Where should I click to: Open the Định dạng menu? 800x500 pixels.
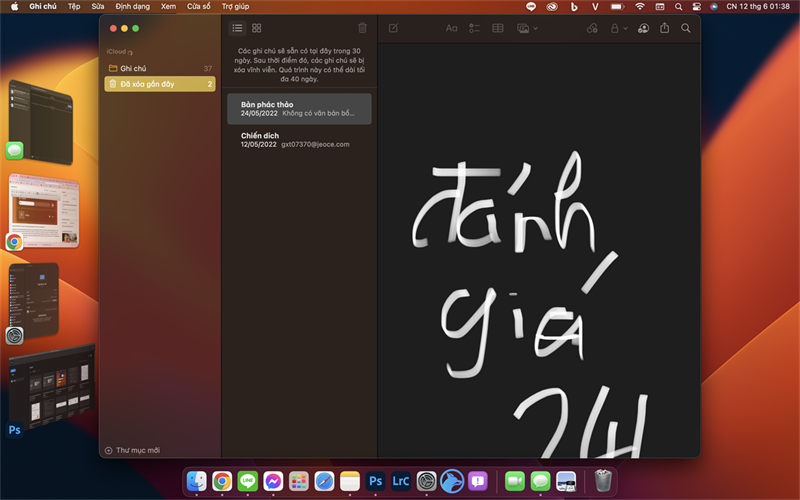(x=133, y=6)
